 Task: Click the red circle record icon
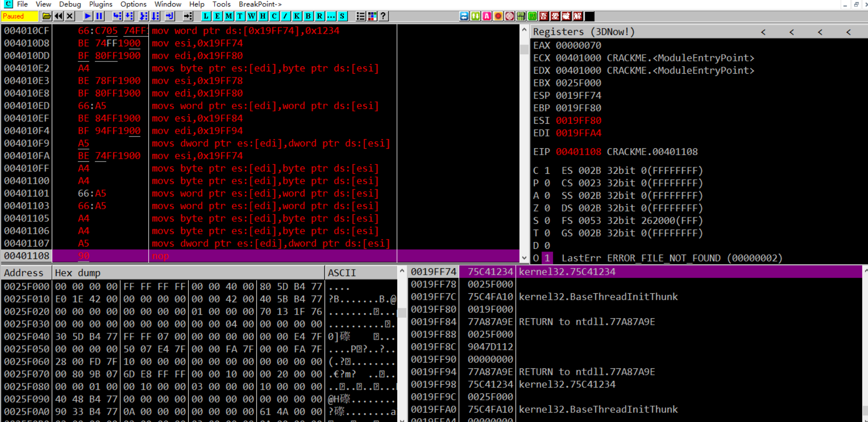pos(498,16)
